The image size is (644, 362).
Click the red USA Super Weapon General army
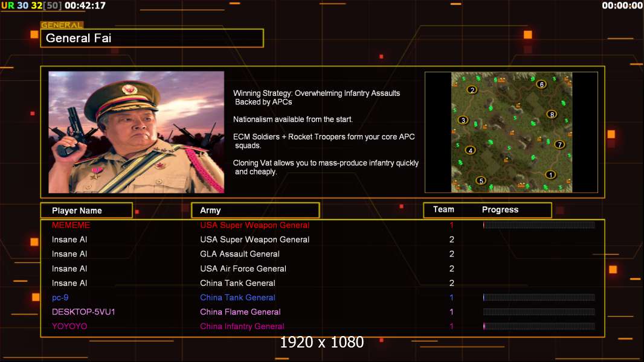point(255,225)
